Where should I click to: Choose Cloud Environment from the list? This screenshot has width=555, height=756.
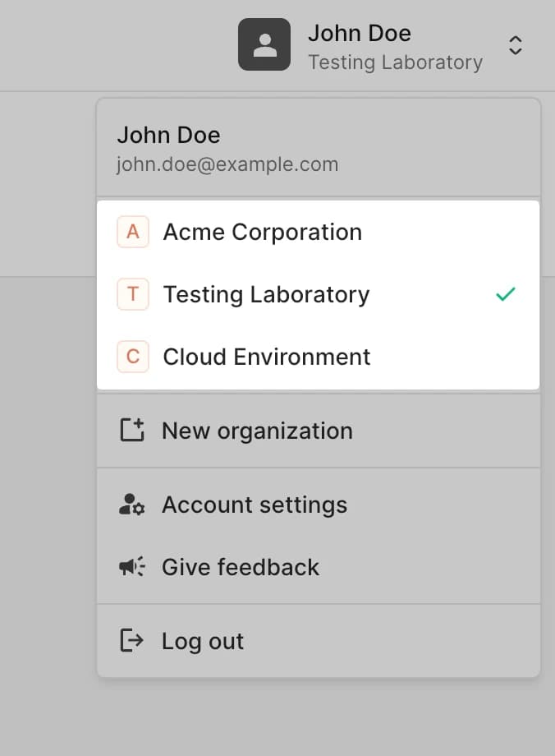point(267,357)
